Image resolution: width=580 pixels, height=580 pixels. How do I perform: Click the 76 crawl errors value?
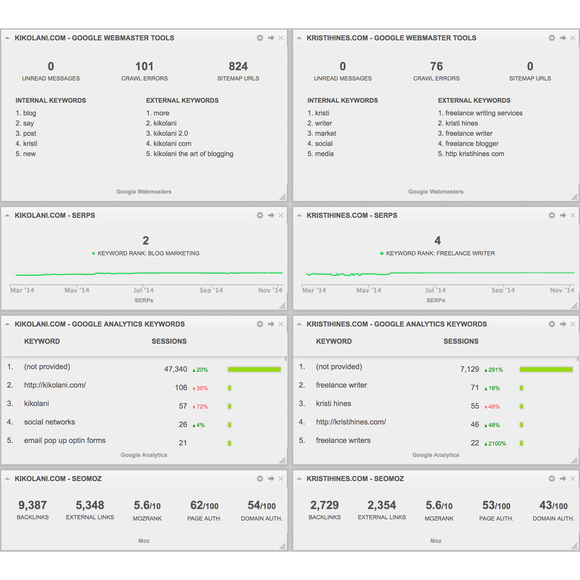pos(436,67)
